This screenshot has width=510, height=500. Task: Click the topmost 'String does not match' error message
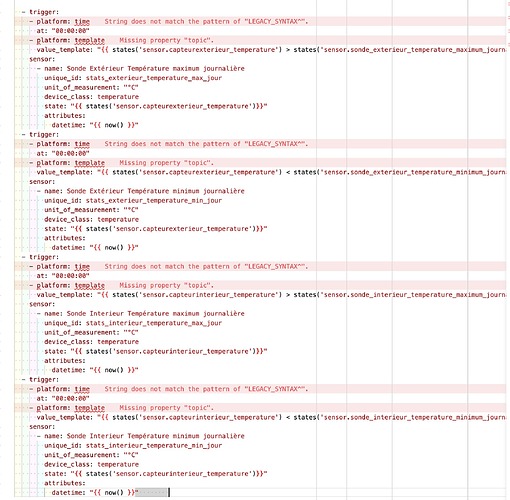206,22
